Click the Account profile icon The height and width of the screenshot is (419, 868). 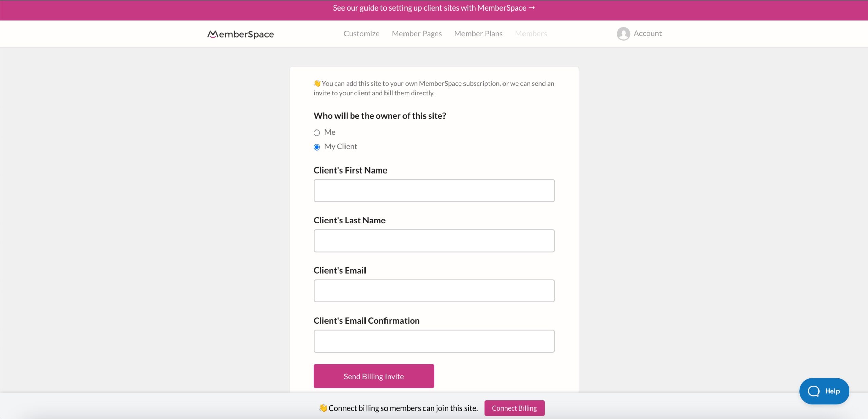(622, 33)
